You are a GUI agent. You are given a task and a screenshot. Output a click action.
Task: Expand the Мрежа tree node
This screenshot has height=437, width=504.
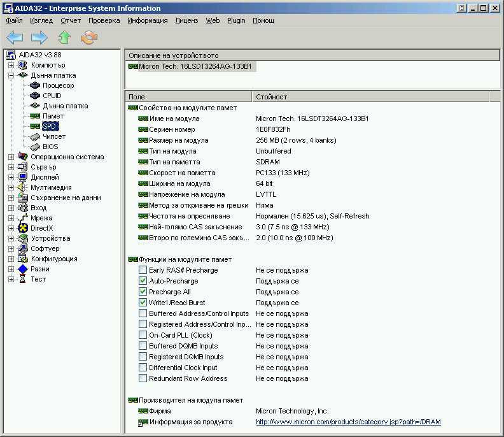pos(11,218)
